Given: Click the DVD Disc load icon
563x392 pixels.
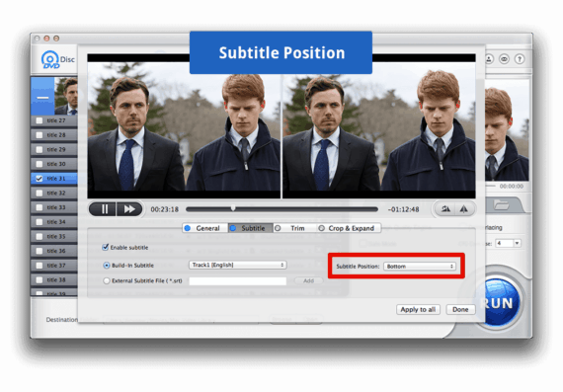Looking at the screenshot, I should [x=57, y=59].
